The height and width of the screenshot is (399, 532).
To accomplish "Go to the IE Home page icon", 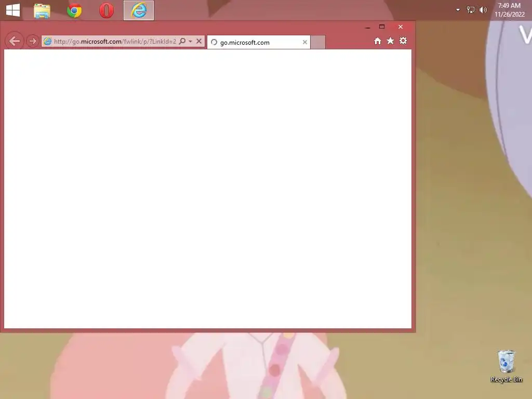I will click(378, 41).
